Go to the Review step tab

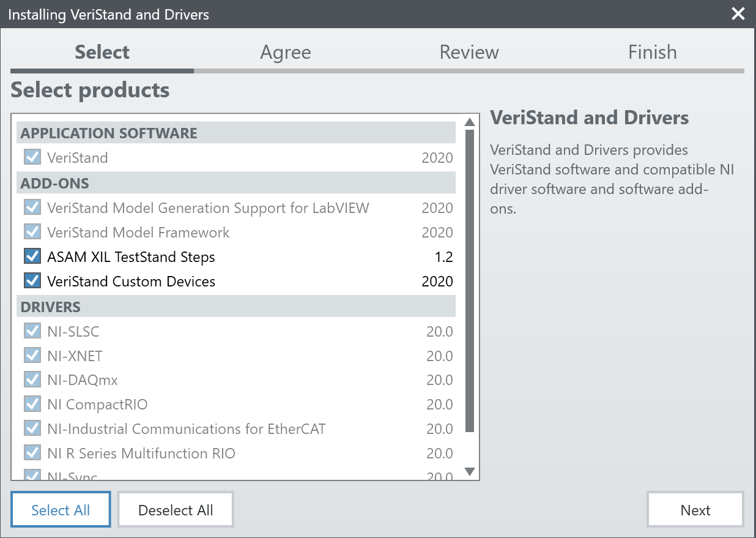[x=469, y=53]
